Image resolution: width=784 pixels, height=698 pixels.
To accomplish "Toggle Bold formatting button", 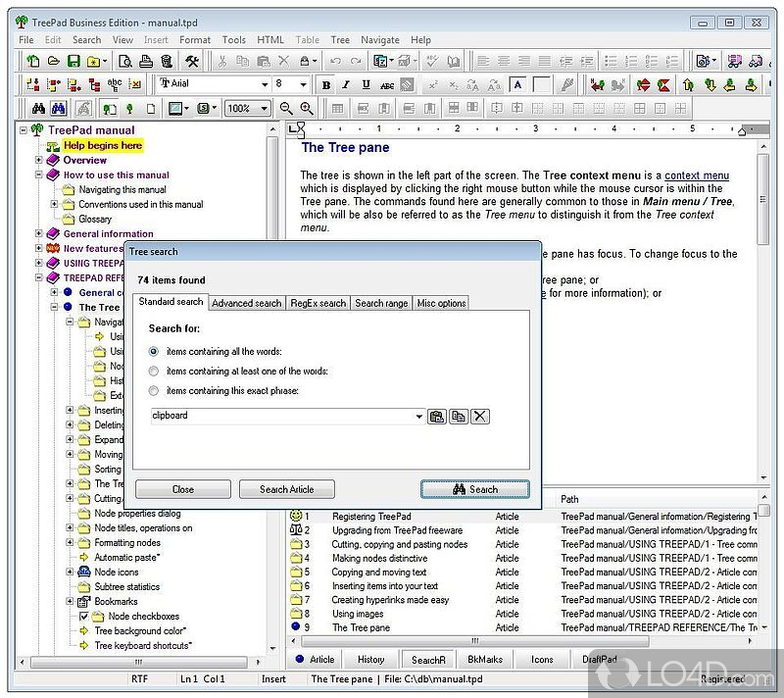I will pyautogui.click(x=327, y=85).
